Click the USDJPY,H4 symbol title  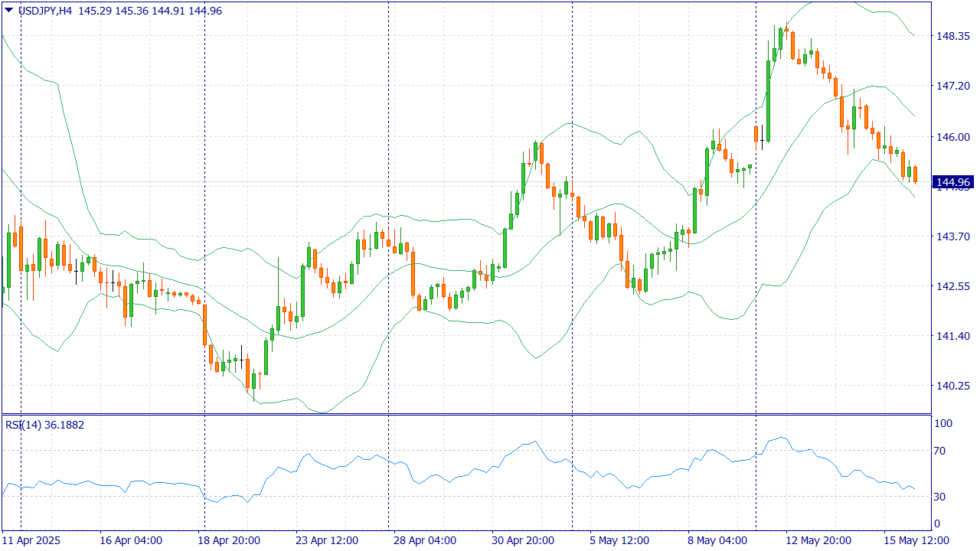click(44, 11)
